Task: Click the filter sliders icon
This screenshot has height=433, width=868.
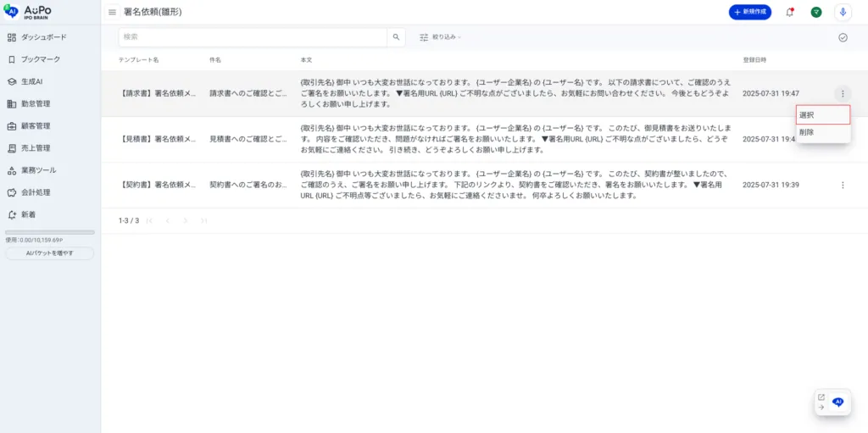Action: pyautogui.click(x=424, y=37)
